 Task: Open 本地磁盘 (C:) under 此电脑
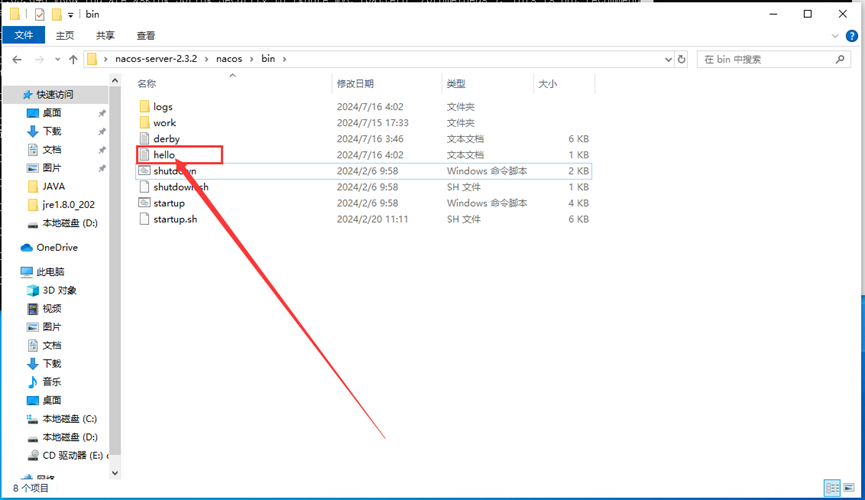point(69,419)
